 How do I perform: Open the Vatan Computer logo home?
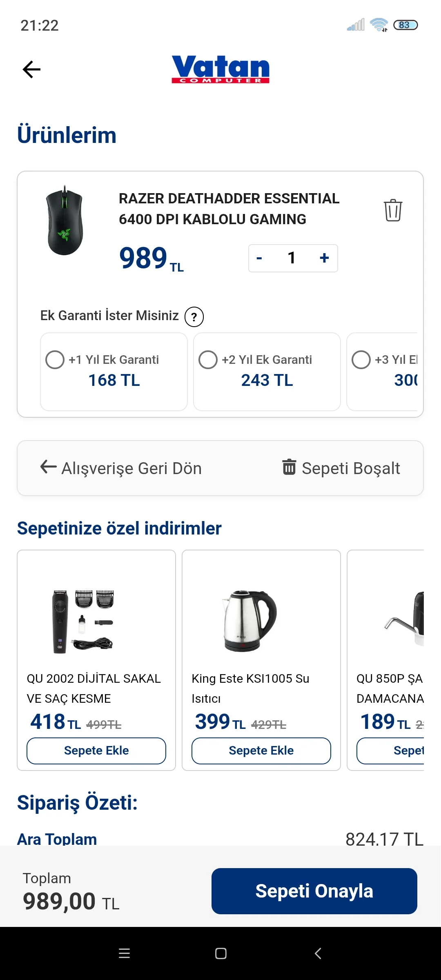220,69
